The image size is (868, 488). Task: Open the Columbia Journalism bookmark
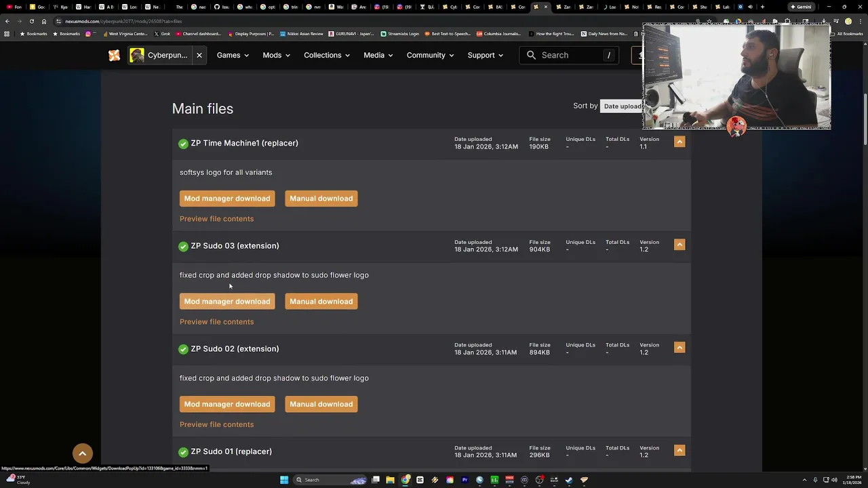coord(499,34)
